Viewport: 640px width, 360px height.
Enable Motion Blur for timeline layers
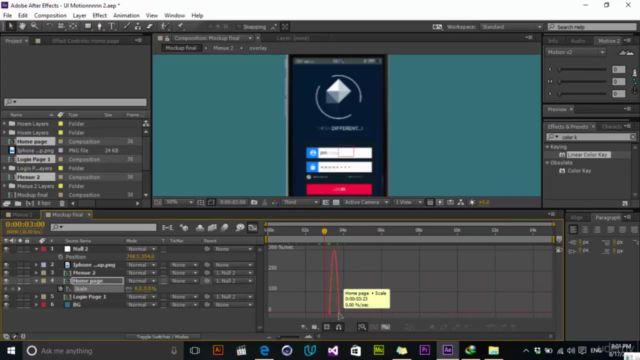coord(224,228)
